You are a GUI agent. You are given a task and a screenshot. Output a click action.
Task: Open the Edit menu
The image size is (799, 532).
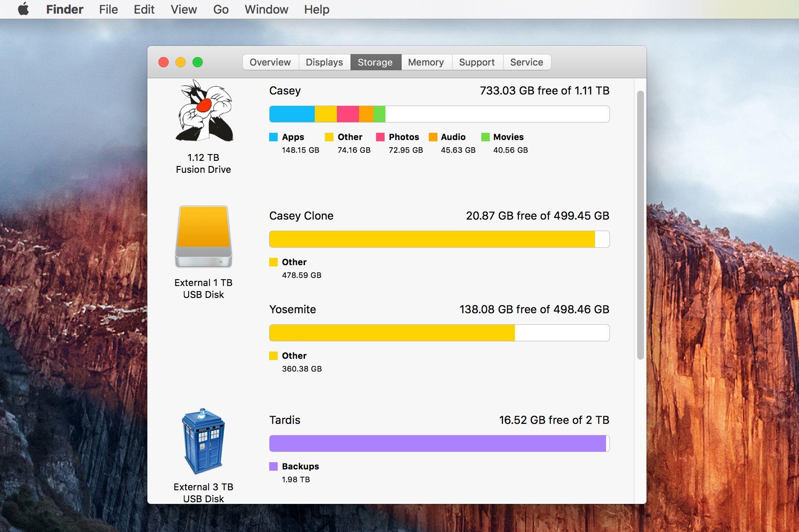point(144,9)
